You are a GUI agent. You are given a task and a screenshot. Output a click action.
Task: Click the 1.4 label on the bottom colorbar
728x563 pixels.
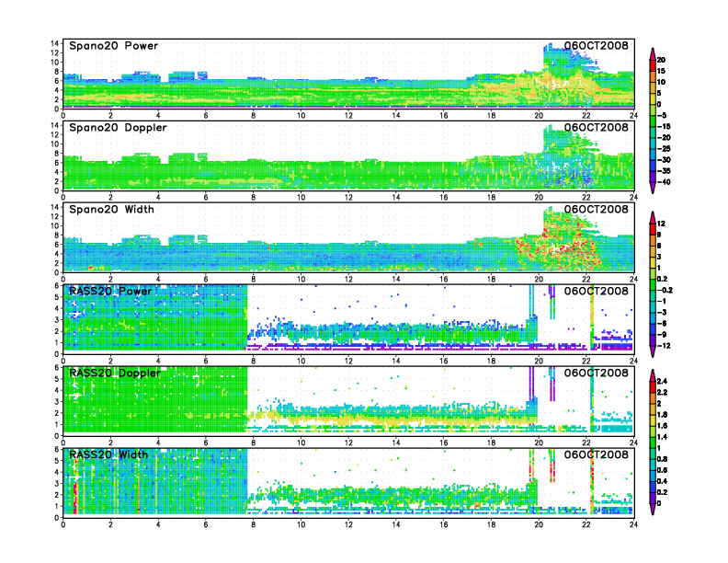(x=662, y=437)
